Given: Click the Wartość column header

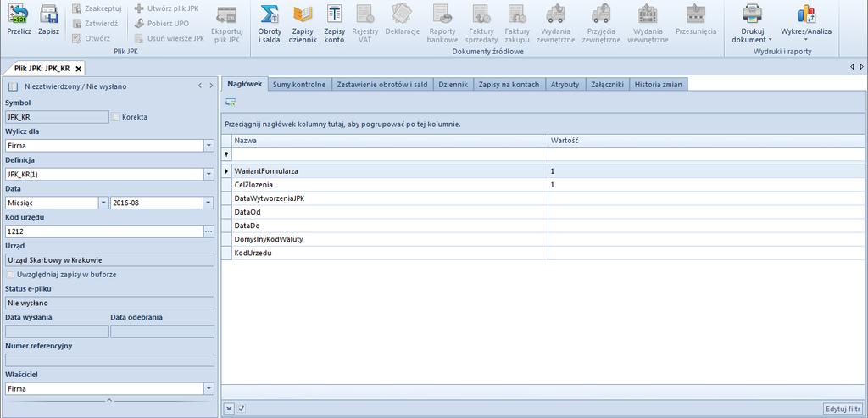Looking at the screenshot, I should pos(707,141).
